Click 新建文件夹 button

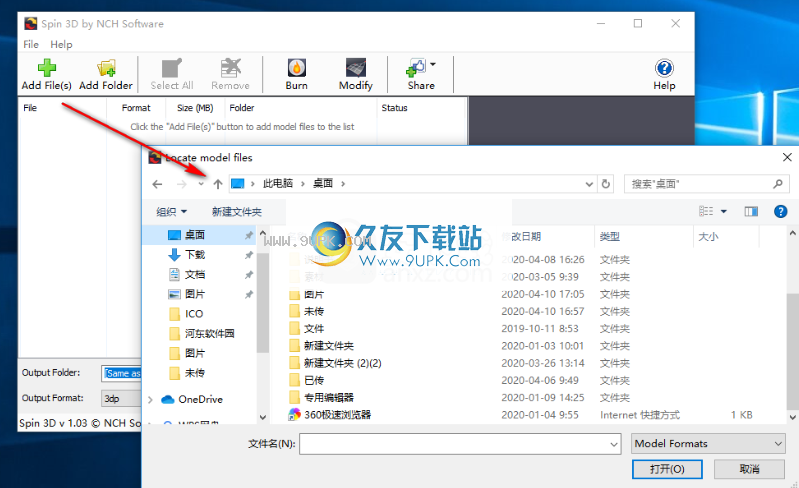[236, 211]
